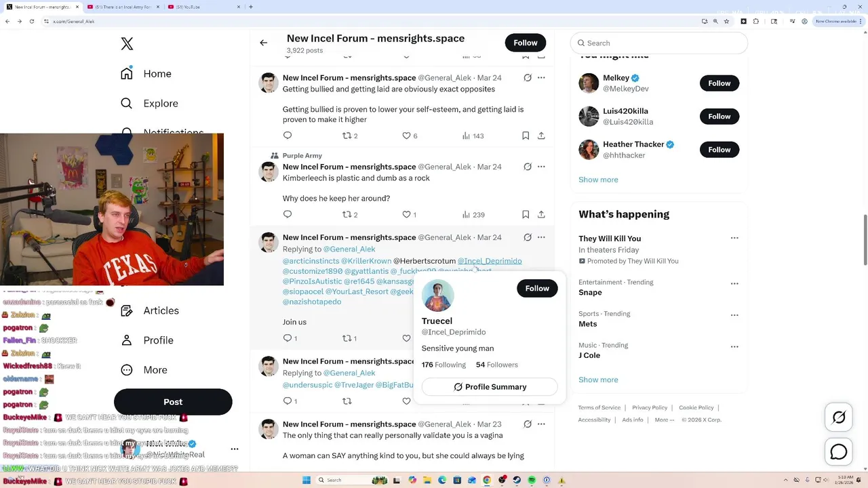Viewport: 868px width, 488px height.
Task: Follow Truecel in the hover card
Action: [537, 289]
